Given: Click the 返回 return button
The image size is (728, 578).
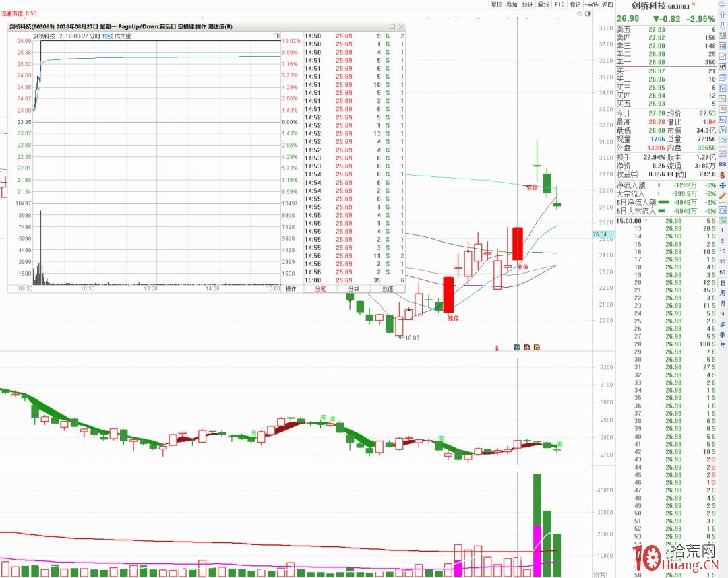Looking at the screenshot, I should [608, 4].
